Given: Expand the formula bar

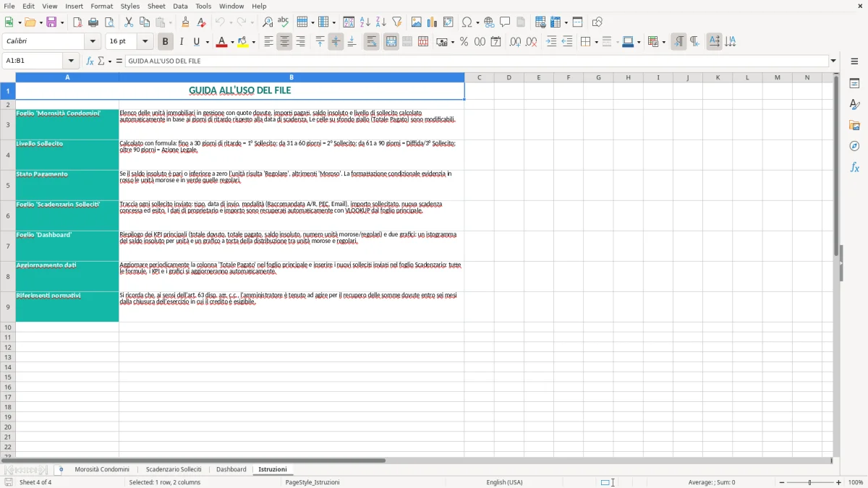Looking at the screenshot, I should (833, 61).
